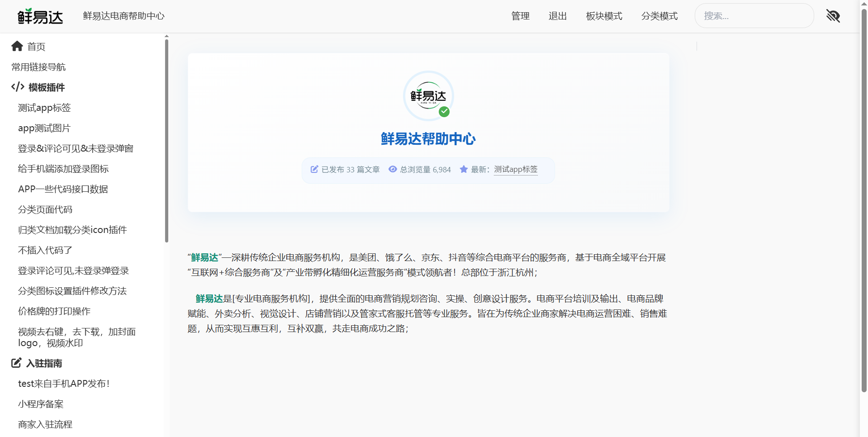Click the green verified checkmark badge

pyautogui.click(x=444, y=112)
